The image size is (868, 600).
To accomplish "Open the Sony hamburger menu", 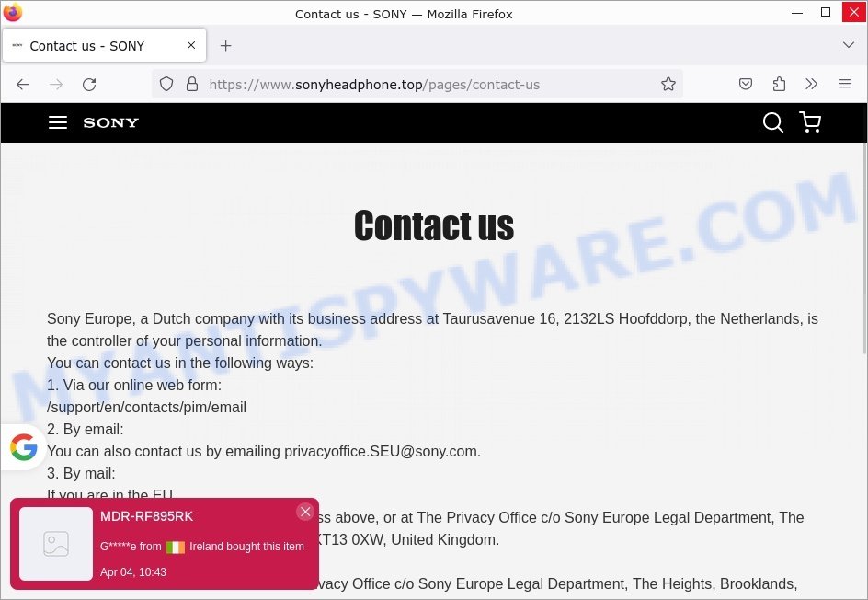I will point(58,122).
